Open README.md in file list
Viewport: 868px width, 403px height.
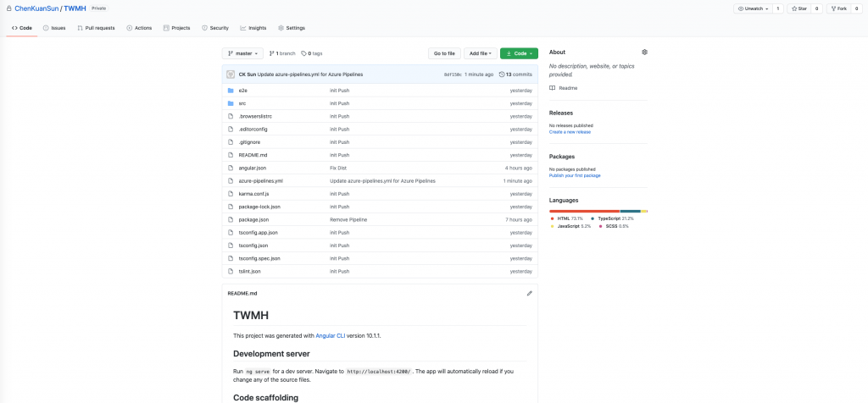pos(253,155)
